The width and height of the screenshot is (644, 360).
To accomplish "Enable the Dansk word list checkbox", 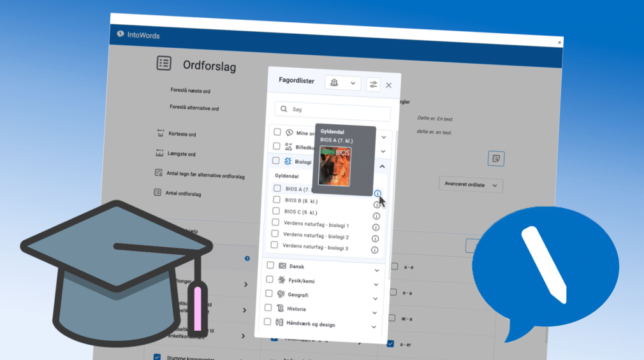I will click(x=270, y=265).
